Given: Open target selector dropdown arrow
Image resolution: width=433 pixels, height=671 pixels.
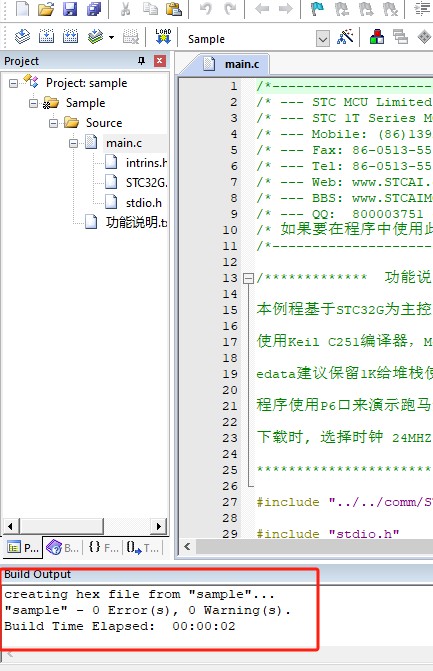Looking at the screenshot, I should click(x=323, y=39).
